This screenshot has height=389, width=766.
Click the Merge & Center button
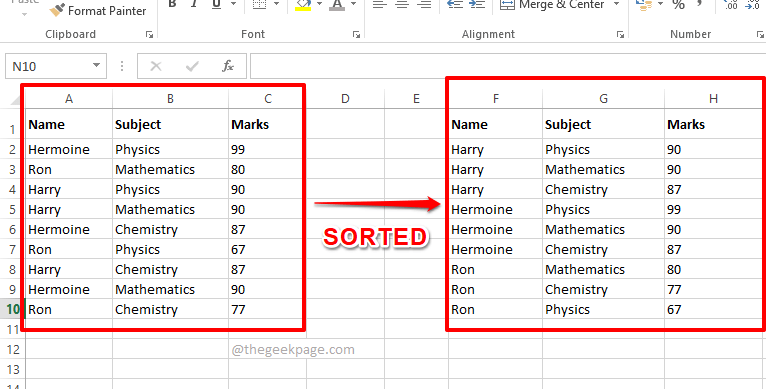click(552, 5)
